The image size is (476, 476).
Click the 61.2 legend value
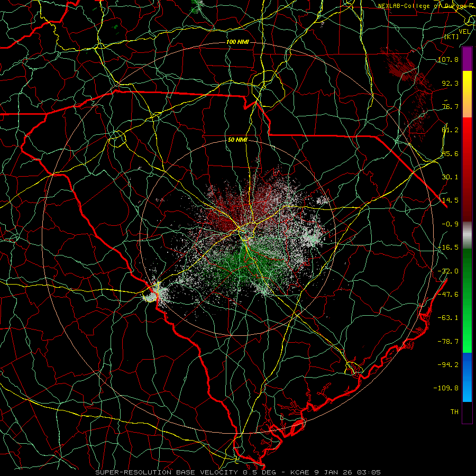click(450, 130)
